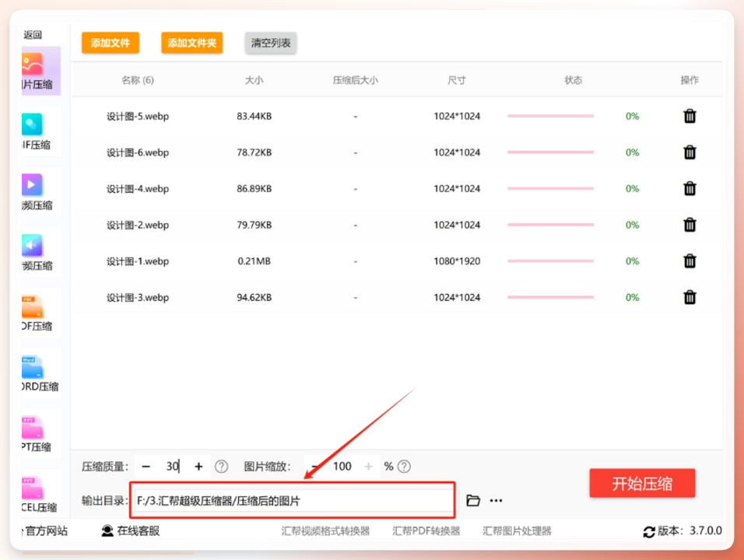Click the output directory path field
744x560 pixels.
tap(293, 501)
